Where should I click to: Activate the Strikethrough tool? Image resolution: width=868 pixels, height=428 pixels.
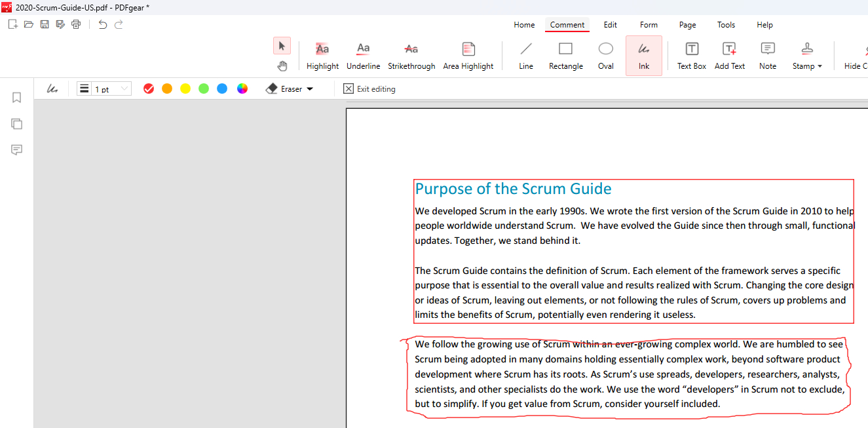tap(411, 56)
